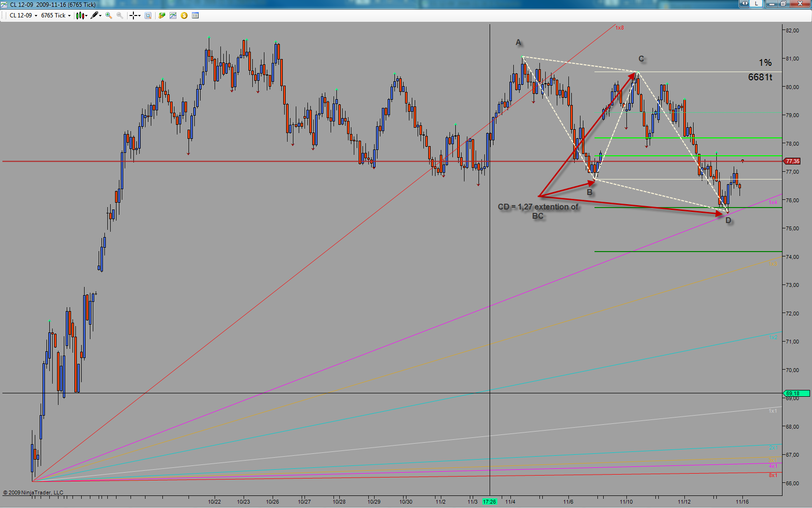Click the '6681t' text annotation
The width and height of the screenshot is (812, 508).
pyautogui.click(x=760, y=77)
